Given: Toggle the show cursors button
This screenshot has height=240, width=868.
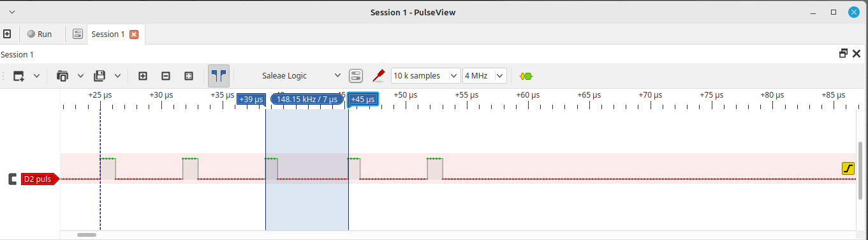Looking at the screenshot, I should pos(219,76).
